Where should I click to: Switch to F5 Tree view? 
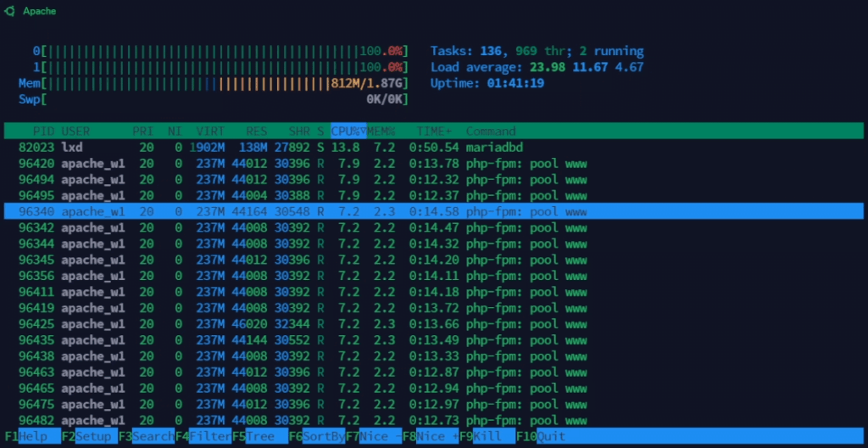pyautogui.click(x=260, y=436)
